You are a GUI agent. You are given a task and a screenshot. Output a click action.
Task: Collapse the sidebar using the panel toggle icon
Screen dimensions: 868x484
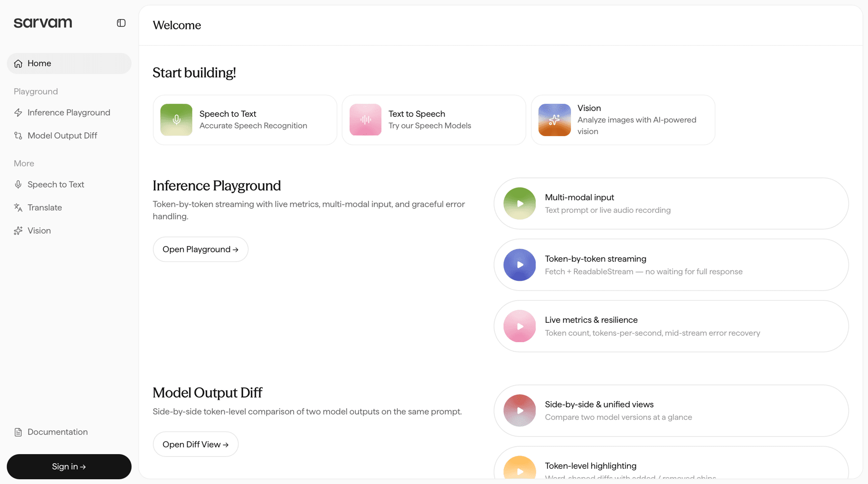(x=121, y=23)
